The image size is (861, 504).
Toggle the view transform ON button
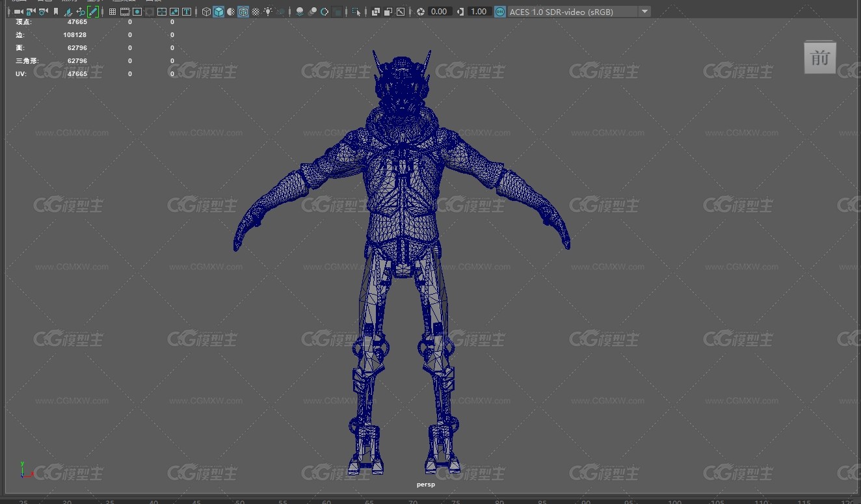[x=500, y=12]
